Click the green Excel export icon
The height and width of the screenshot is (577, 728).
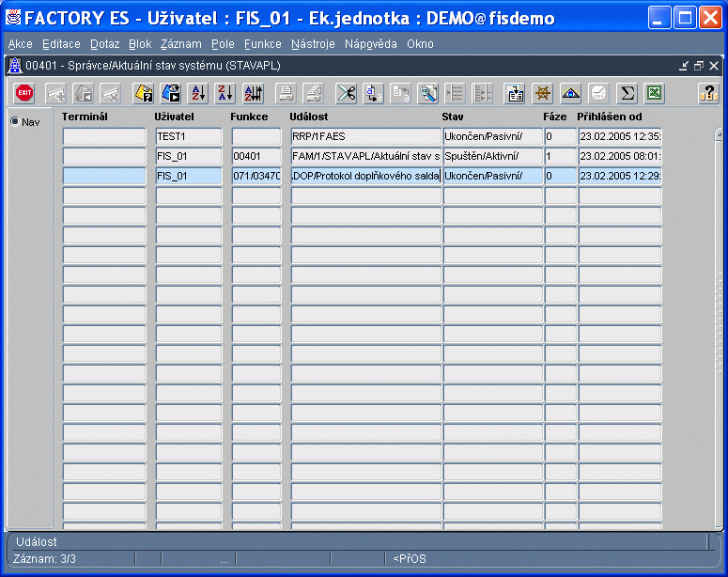[x=654, y=93]
